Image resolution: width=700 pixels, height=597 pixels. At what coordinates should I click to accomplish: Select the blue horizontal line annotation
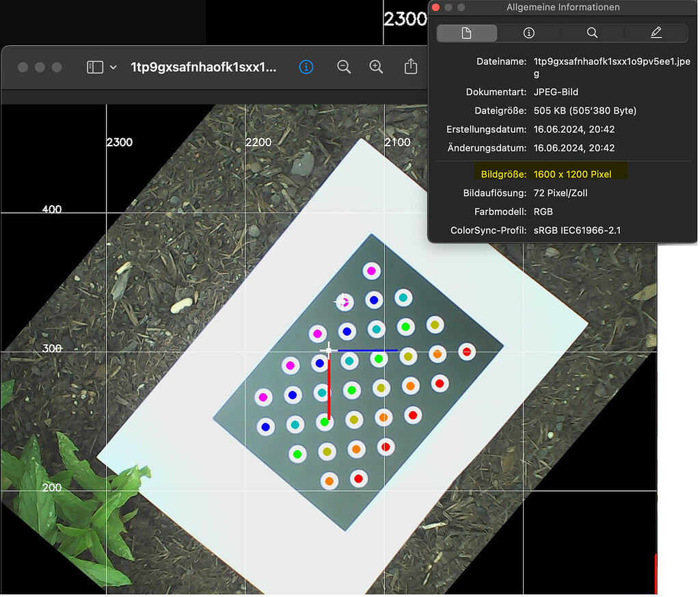click(369, 351)
